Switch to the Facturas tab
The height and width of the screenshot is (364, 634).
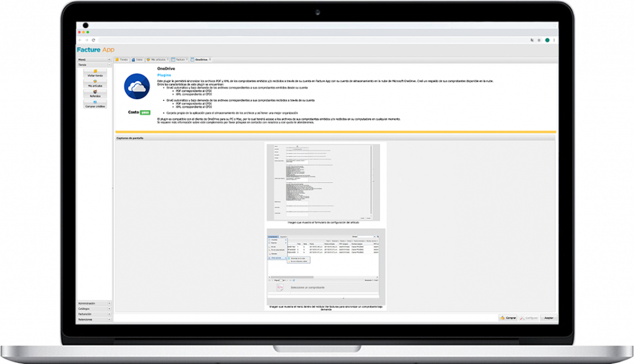(179, 59)
